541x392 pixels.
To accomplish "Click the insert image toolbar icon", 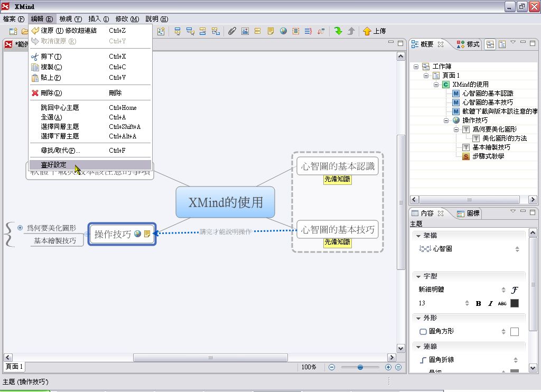I will pyautogui.click(x=245, y=31).
